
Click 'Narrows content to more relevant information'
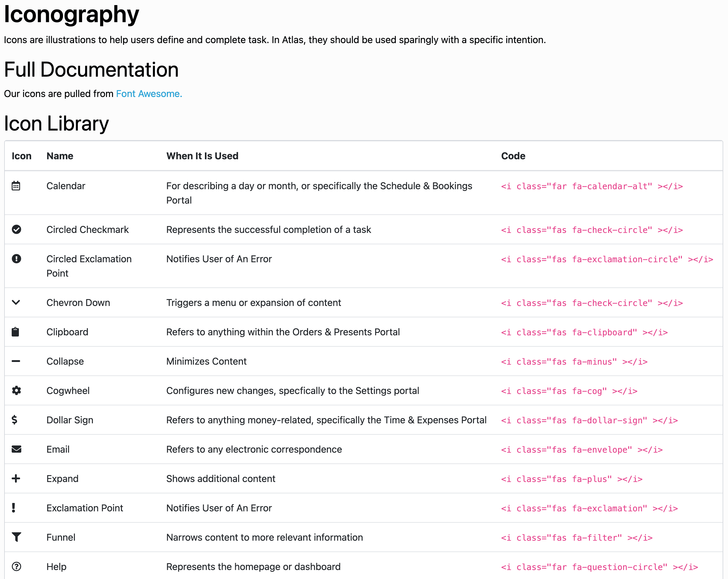pyautogui.click(x=265, y=538)
